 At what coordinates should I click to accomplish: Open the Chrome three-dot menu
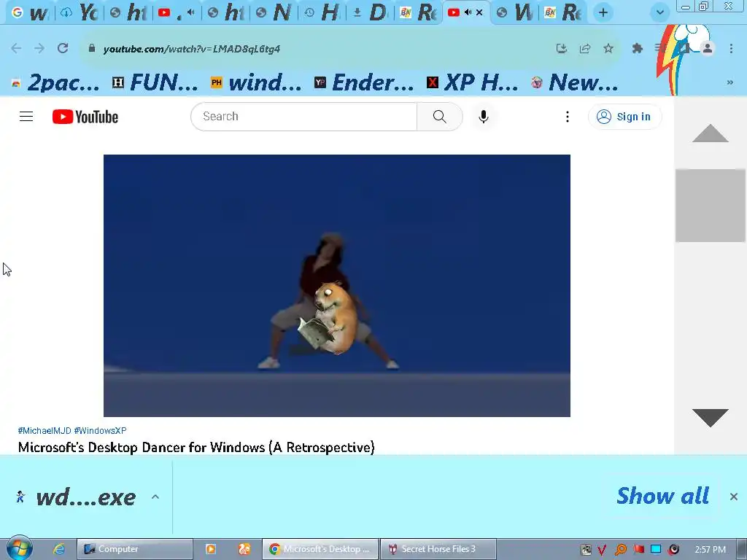point(731,49)
